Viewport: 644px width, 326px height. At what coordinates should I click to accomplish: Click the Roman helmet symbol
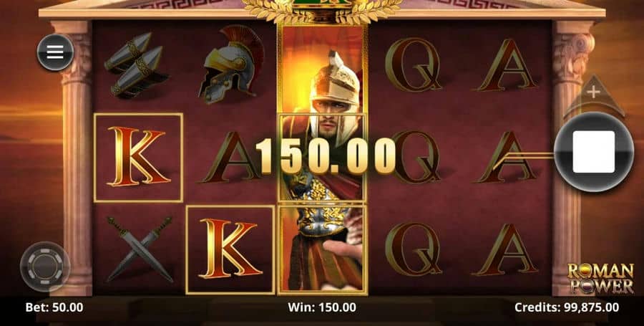tap(232, 64)
